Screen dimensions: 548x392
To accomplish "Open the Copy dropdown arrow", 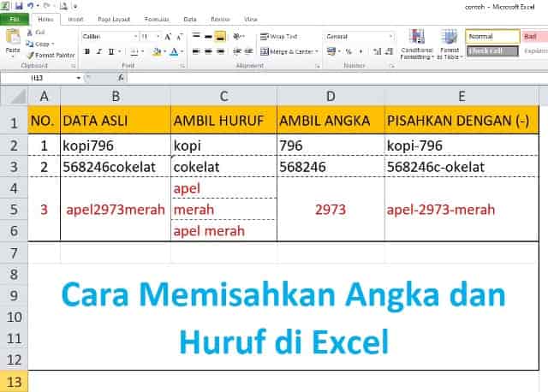I will click(x=53, y=44).
